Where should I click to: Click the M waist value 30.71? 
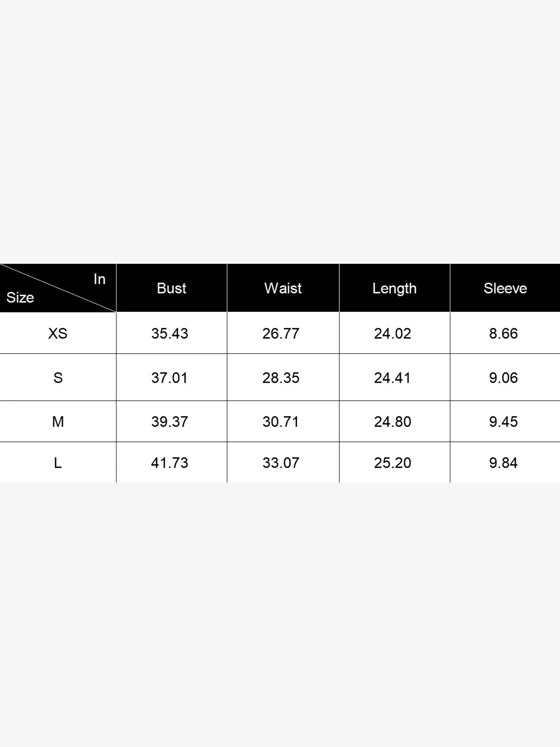click(281, 422)
